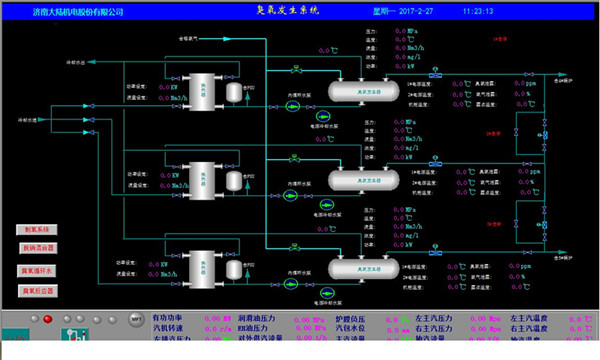Select the expansion tank beside 2# heat exchanger
Viewport: 600px width, 360px height.
point(234,181)
